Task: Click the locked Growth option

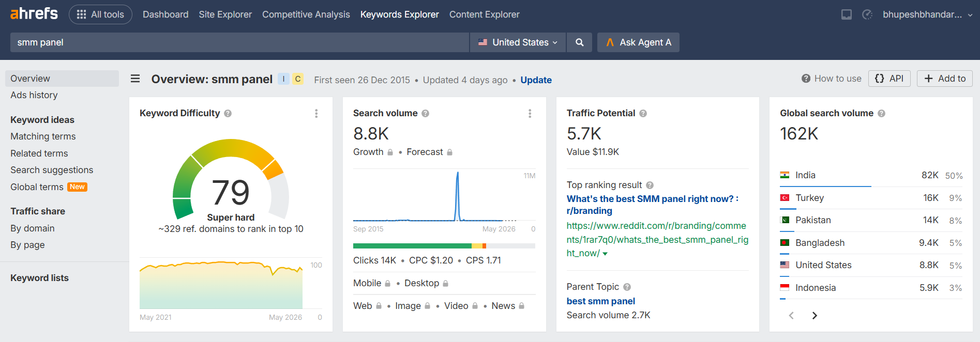Action: point(373,152)
